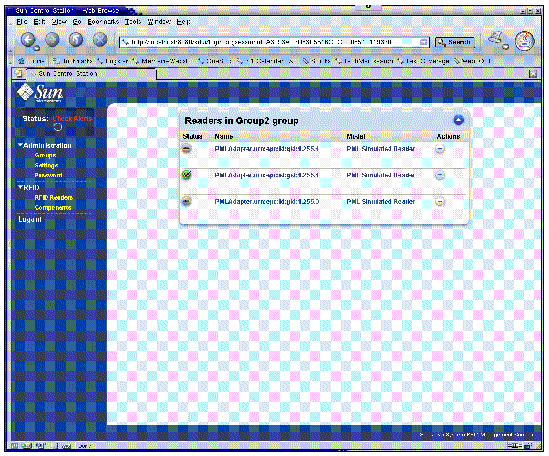
Task: Stop page loading with the Stop button
Action: (100, 40)
